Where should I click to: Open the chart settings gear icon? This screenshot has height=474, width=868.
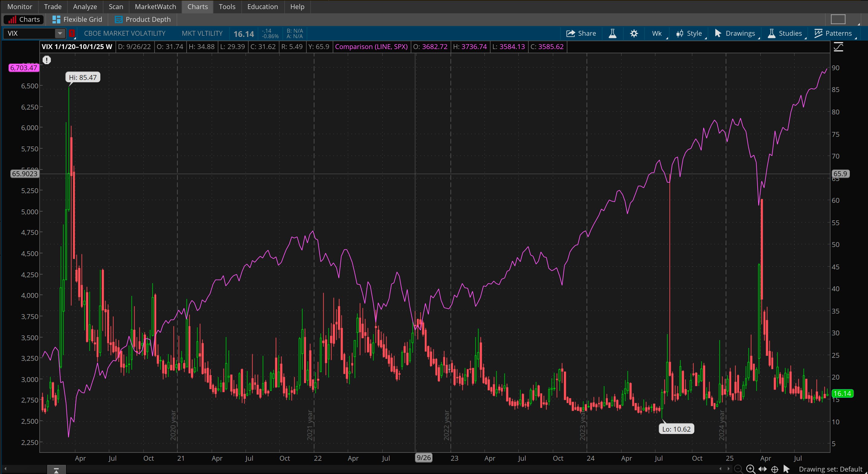[634, 33]
